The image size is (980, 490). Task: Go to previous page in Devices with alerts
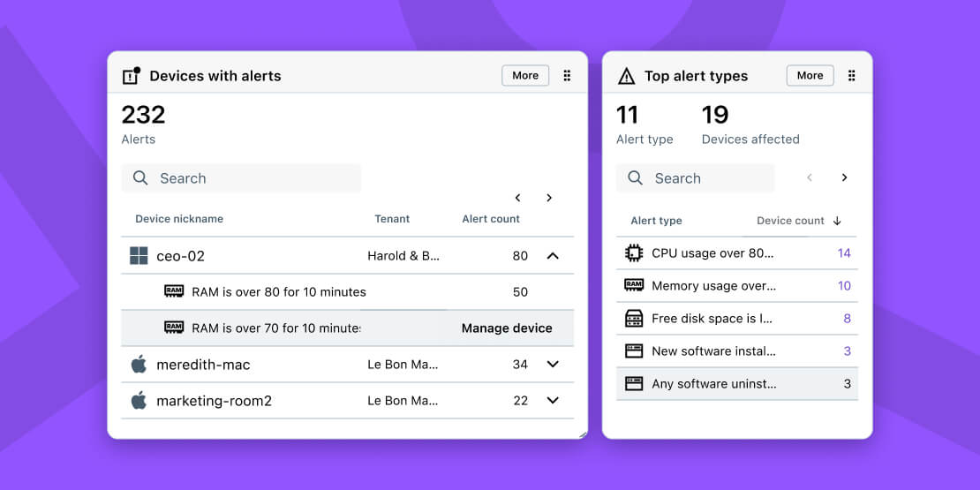(517, 198)
